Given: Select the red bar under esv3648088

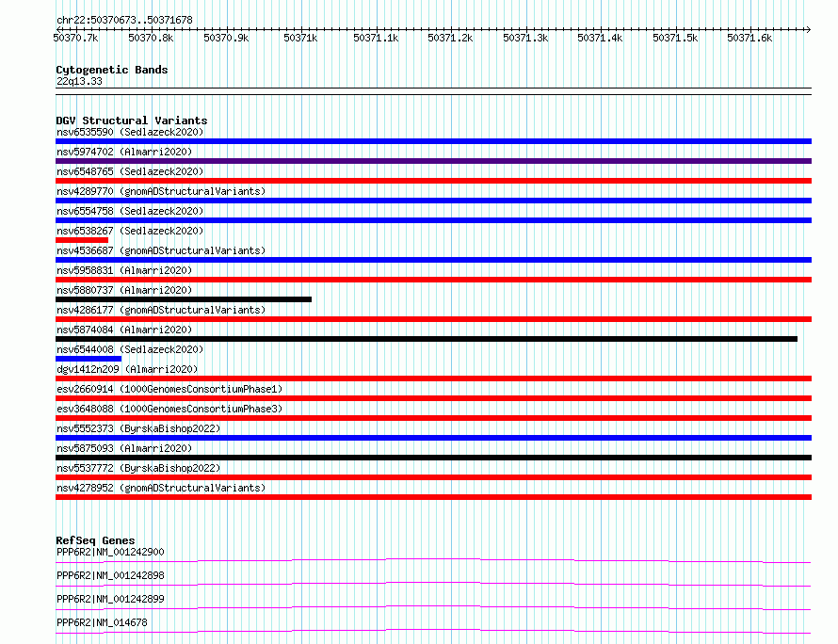Looking at the screenshot, I should [x=433, y=418].
